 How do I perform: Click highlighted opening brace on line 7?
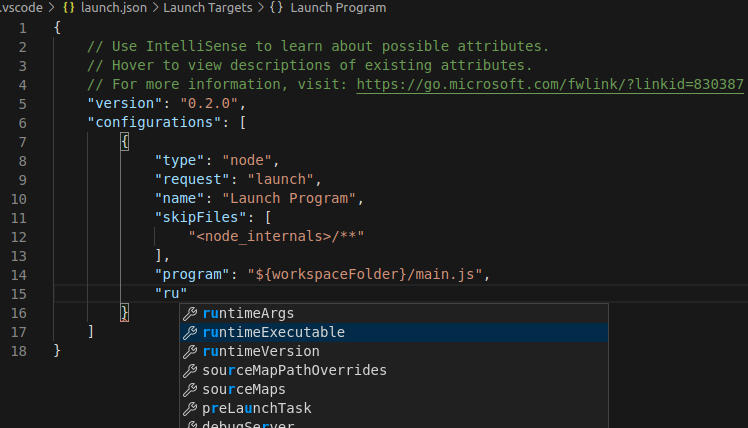(x=125, y=141)
